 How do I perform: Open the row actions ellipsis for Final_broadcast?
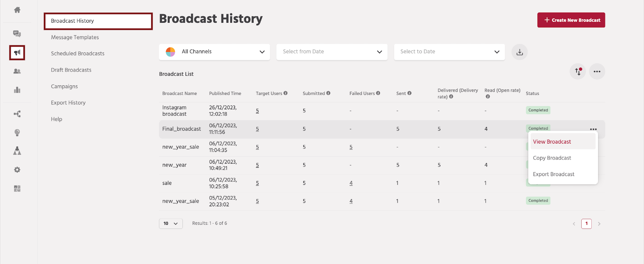pos(594,129)
